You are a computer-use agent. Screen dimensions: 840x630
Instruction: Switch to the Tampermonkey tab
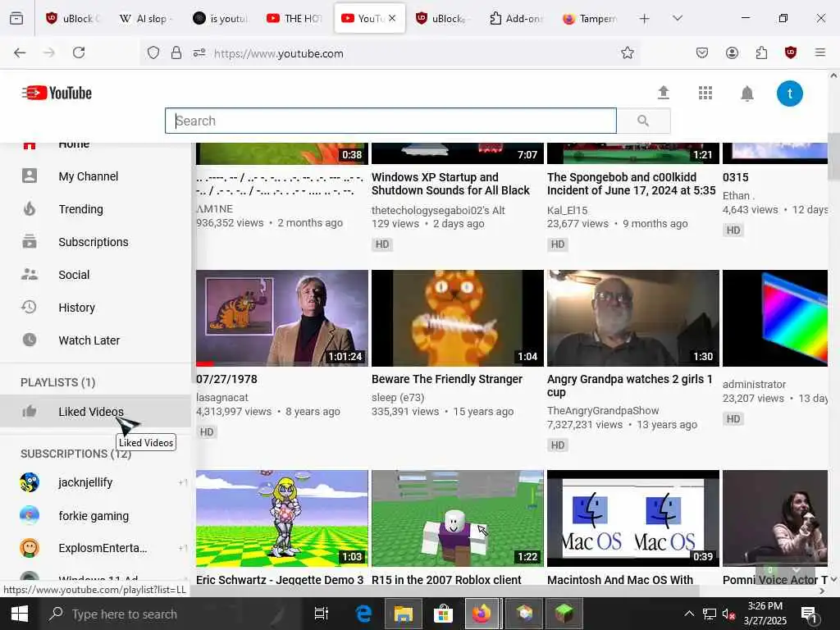(591, 18)
